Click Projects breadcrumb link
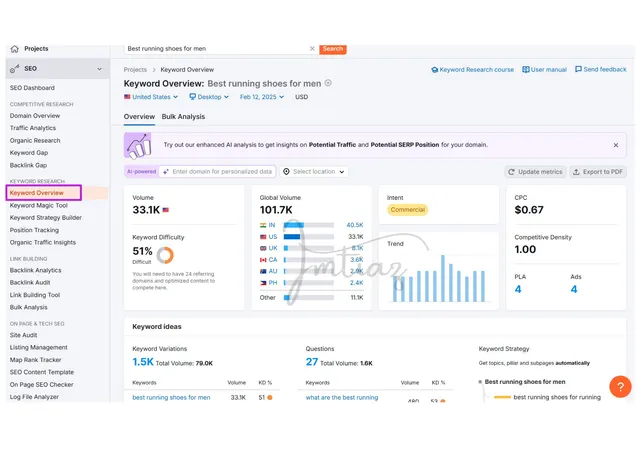The image size is (640, 452). pyautogui.click(x=135, y=70)
